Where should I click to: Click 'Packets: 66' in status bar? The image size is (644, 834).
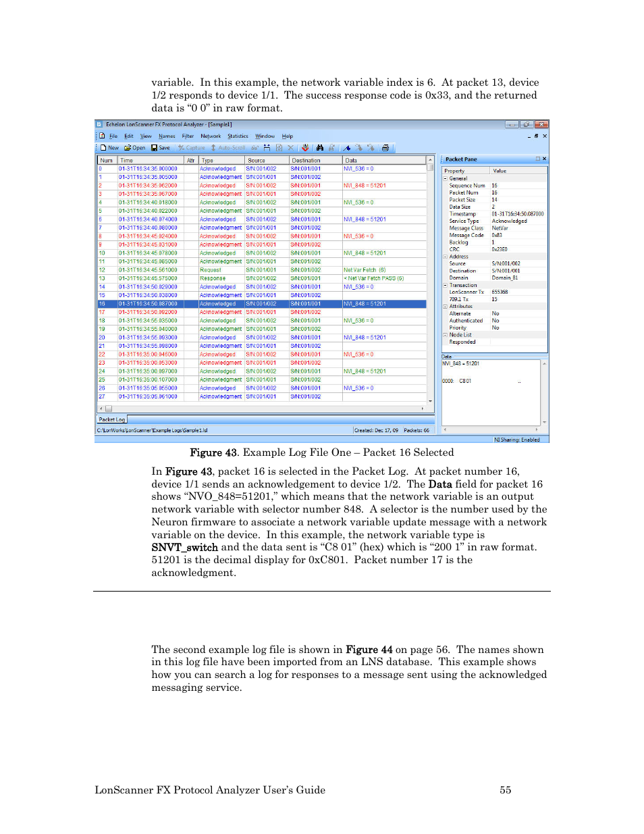pos(417,430)
